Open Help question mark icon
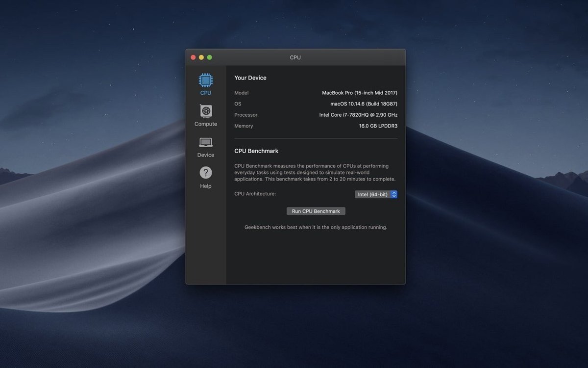This screenshot has width=588, height=368. [206, 173]
